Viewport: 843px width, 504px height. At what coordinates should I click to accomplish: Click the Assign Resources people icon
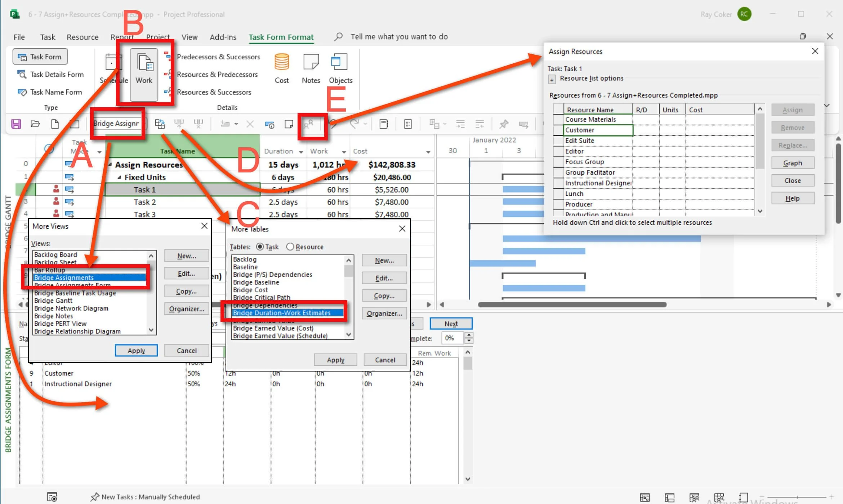[308, 124]
